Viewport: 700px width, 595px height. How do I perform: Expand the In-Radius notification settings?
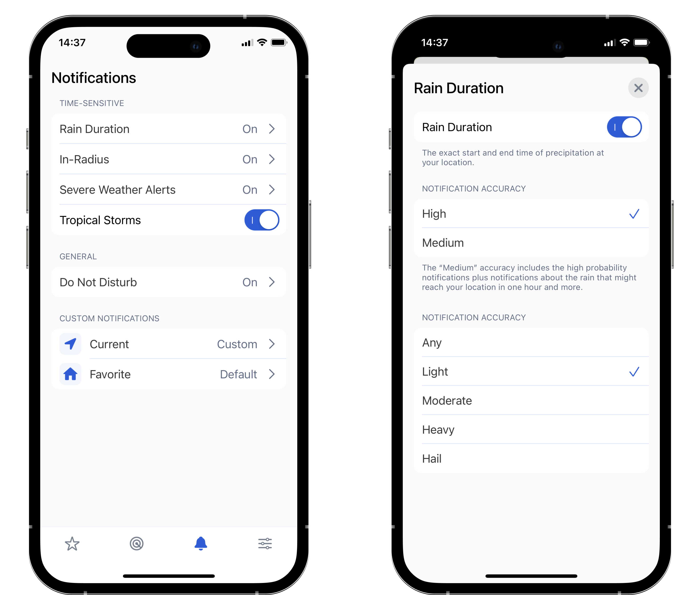[x=168, y=159]
